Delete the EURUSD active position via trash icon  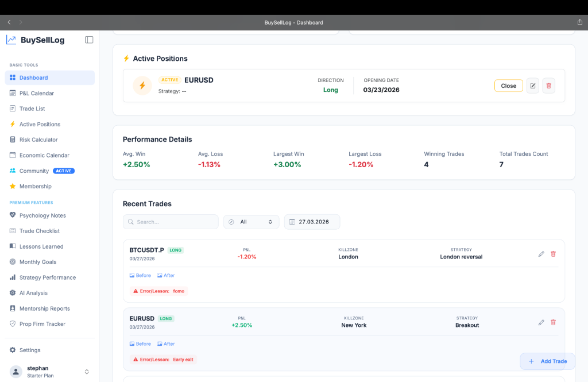pos(548,86)
